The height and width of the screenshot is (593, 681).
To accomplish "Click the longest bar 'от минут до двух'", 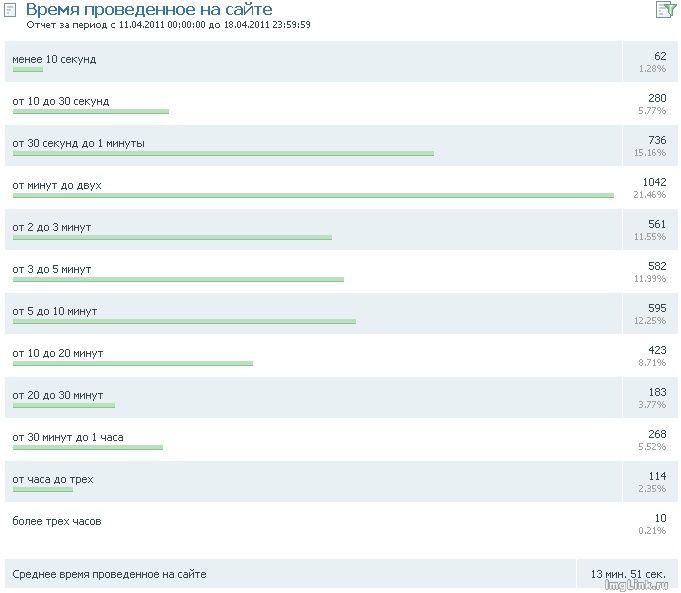I will point(313,196).
